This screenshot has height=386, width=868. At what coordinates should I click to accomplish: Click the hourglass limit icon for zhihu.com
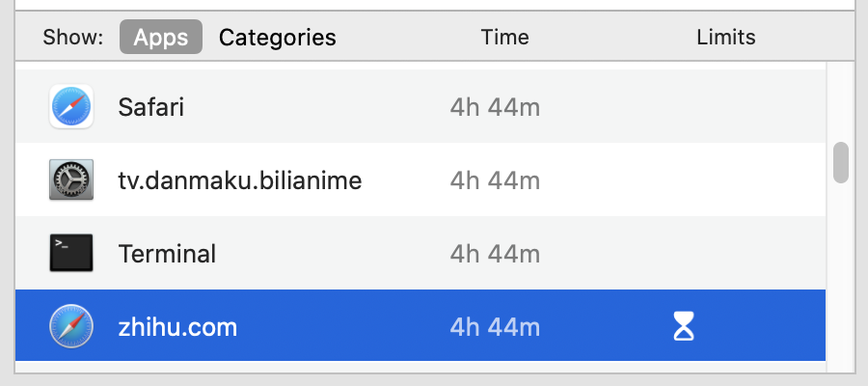(x=683, y=326)
